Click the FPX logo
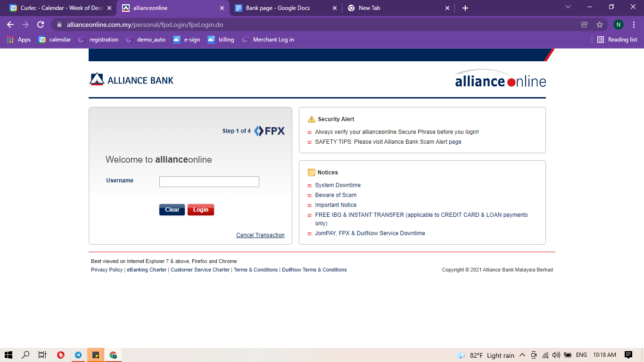The height and width of the screenshot is (362, 644). coord(269,131)
